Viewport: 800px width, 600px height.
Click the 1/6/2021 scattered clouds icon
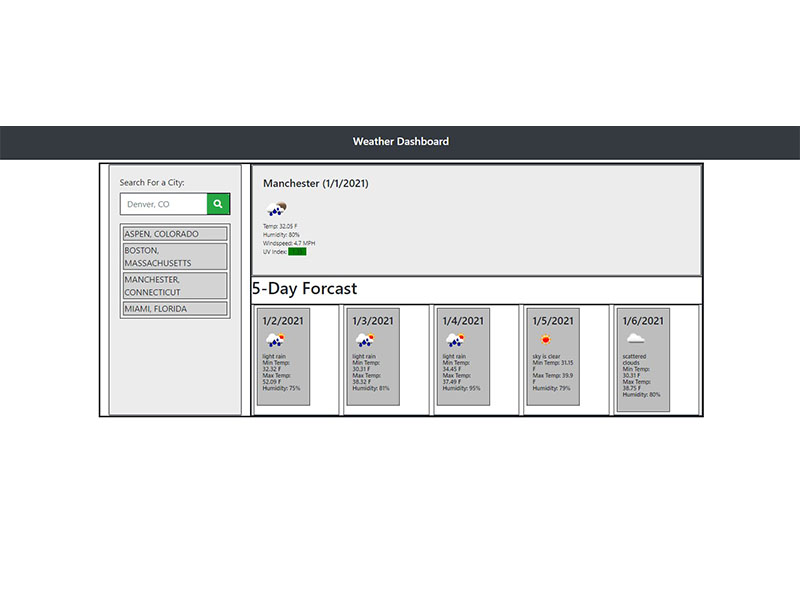[635, 338]
